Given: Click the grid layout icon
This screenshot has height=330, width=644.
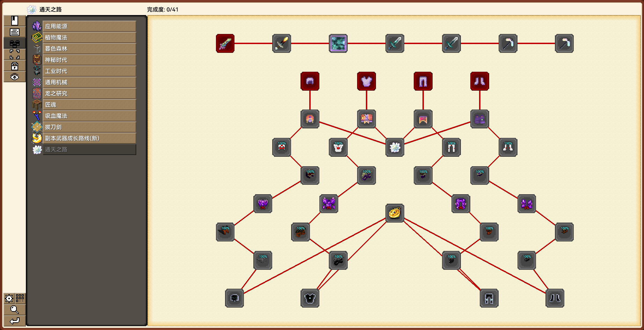Looking at the screenshot, I should click(x=20, y=298).
